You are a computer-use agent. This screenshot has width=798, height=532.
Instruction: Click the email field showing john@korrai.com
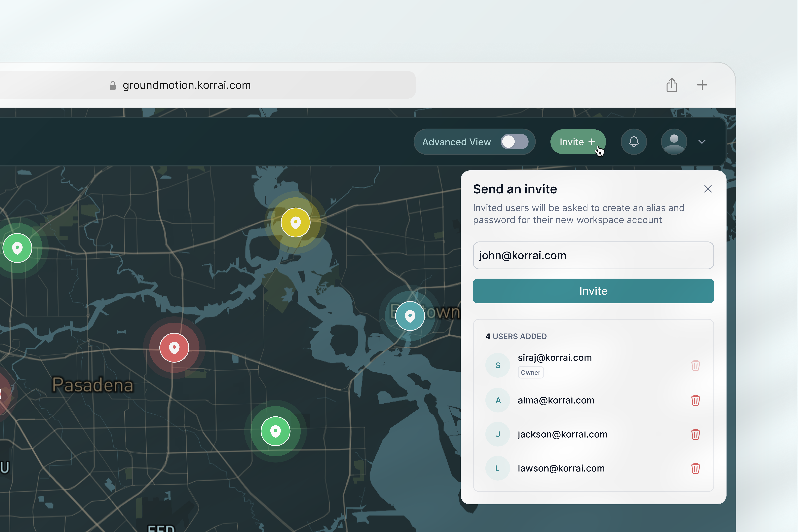tap(593, 256)
